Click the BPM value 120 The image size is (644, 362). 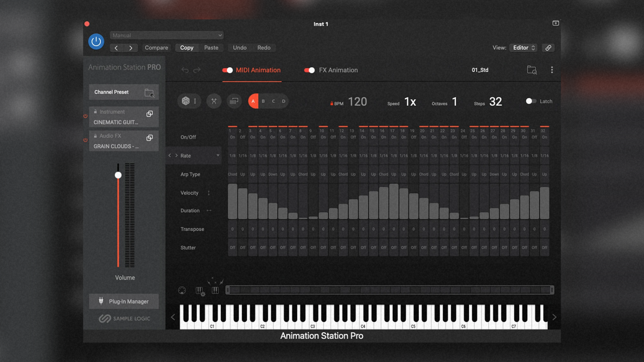(358, 102)
